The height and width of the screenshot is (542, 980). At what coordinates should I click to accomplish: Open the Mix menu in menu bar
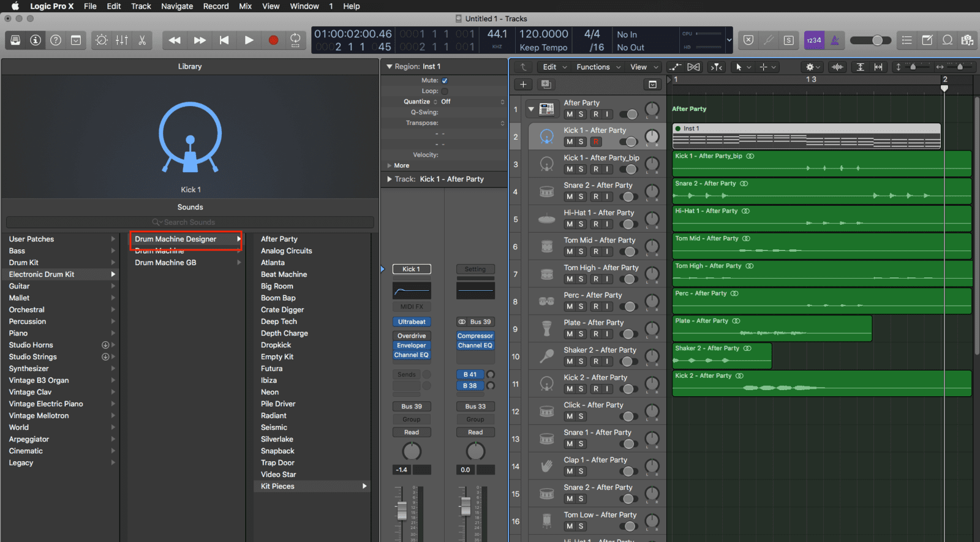[x=245, y=6]
